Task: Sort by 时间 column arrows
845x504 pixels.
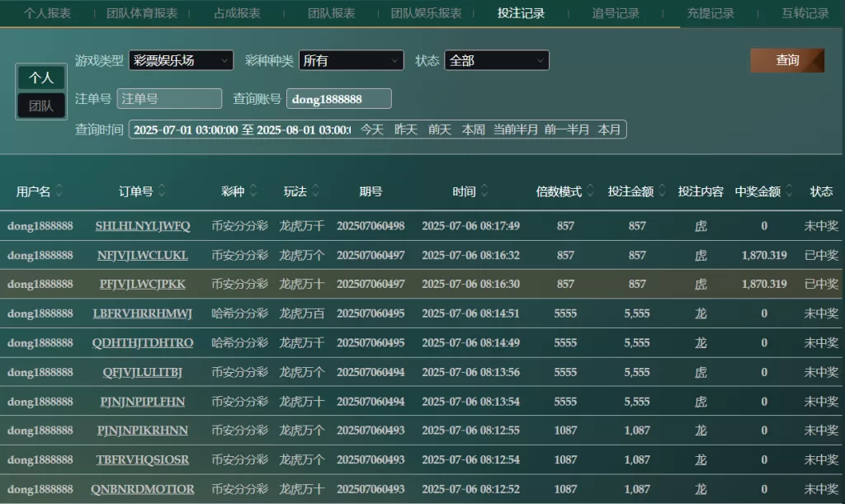Action: click(x=484, y=191)
